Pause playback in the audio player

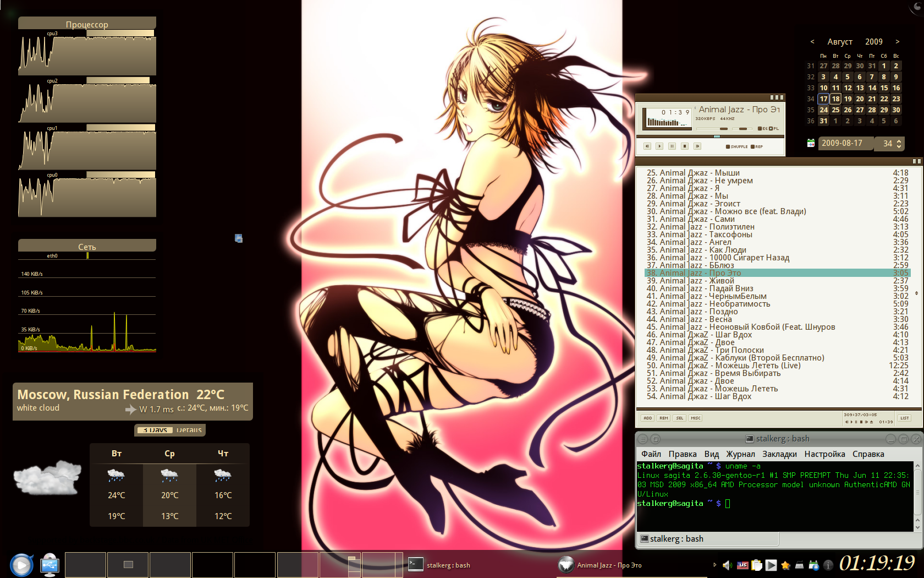672,146
